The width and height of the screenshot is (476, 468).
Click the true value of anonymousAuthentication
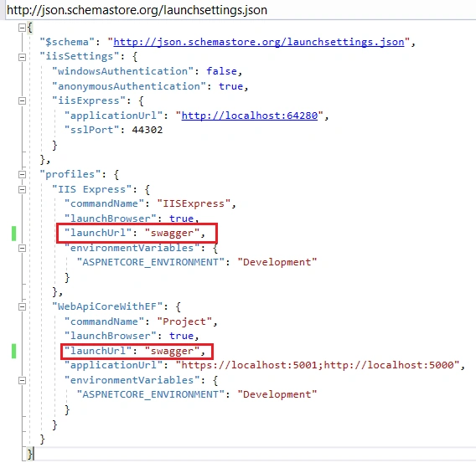(231, 86)
